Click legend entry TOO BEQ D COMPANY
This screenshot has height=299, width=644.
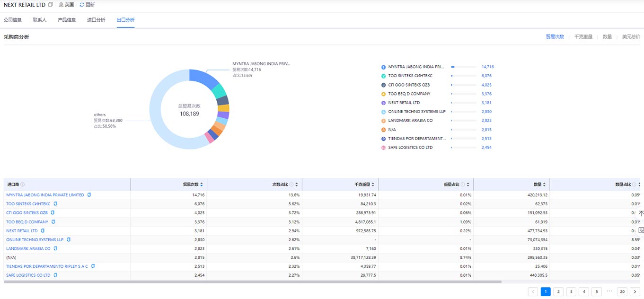(x=409, y=94)
